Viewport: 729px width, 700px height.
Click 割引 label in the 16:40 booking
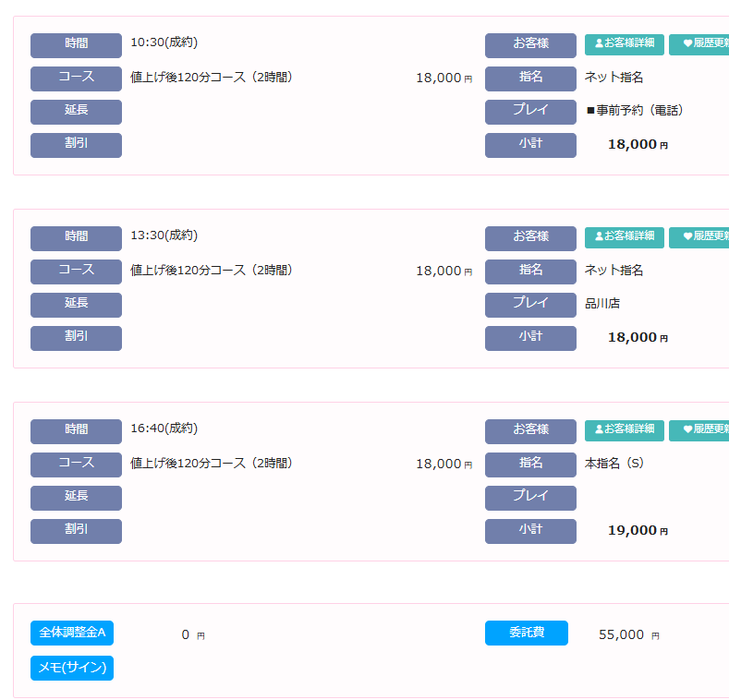[76, 530]
